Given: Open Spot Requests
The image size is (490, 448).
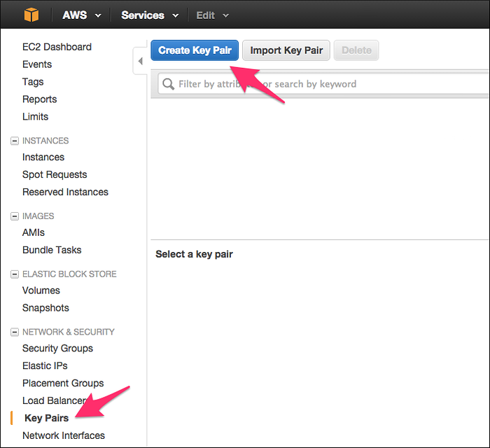Looking at the screenshot, I should pos(55,174).
